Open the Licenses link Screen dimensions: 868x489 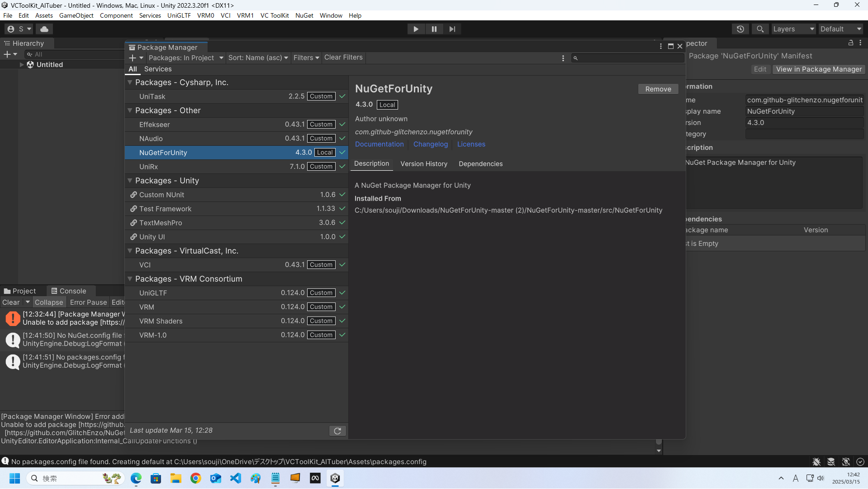[x=471, y=144]
